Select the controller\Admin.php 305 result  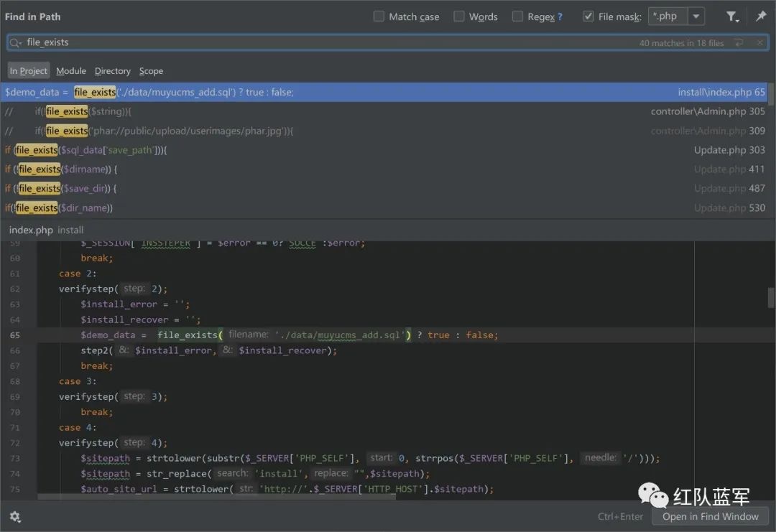click(x=384, y=111)
